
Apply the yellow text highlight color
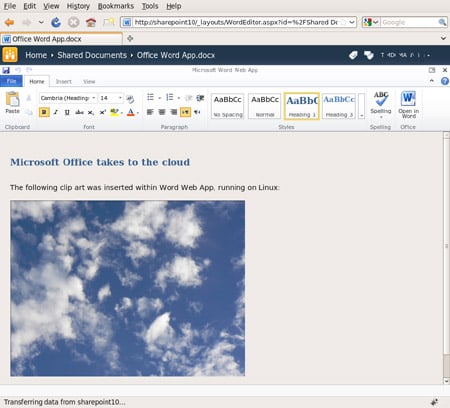point(114,112)
